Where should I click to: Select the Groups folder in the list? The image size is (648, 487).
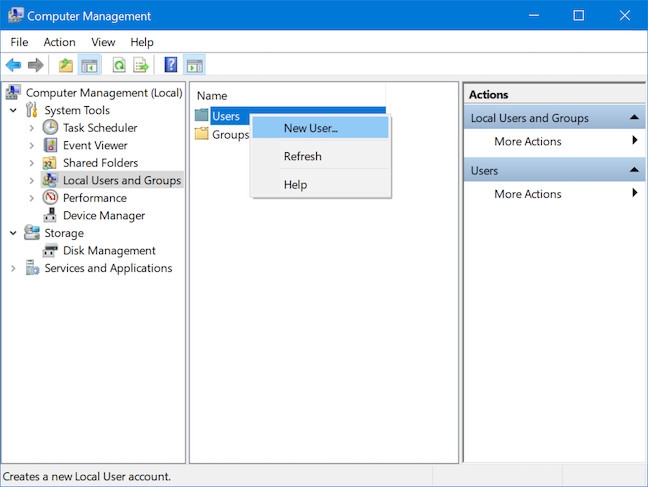229,135
